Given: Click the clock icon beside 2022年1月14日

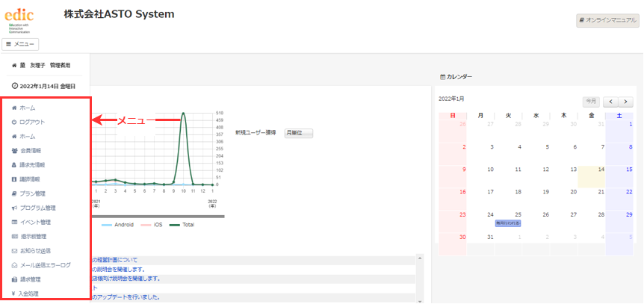Looking at the screenshot, I should pos(15,87).
